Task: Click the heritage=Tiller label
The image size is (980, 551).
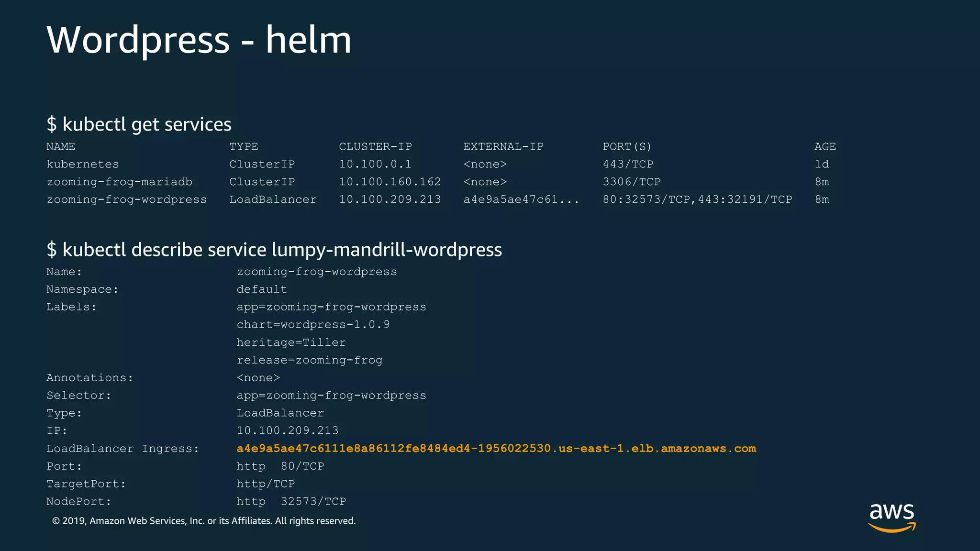Action: [x=291, y=342]
